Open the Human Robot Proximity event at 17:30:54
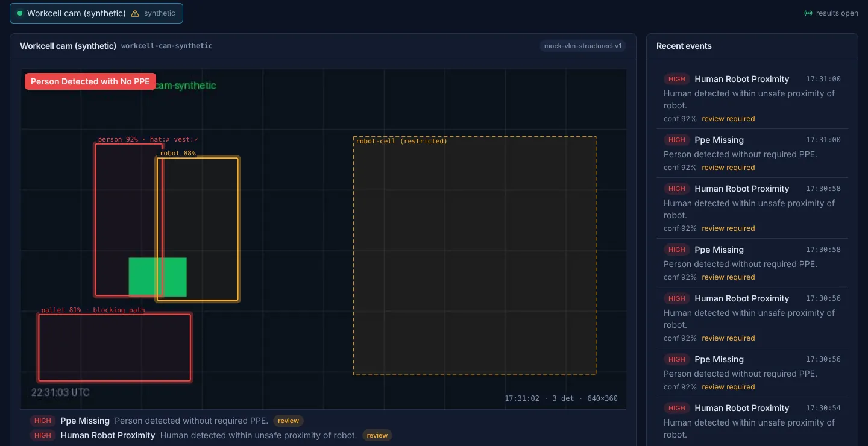The height and width of the screenshot is (446, 868). pyautogui.click(x=752, y=421)
